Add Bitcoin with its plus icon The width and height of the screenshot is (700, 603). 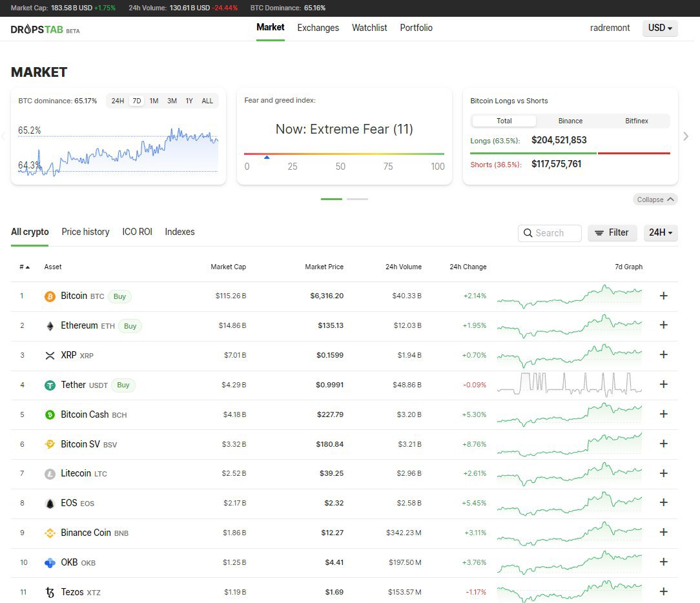pyautogui.click(x=664, y=296)
